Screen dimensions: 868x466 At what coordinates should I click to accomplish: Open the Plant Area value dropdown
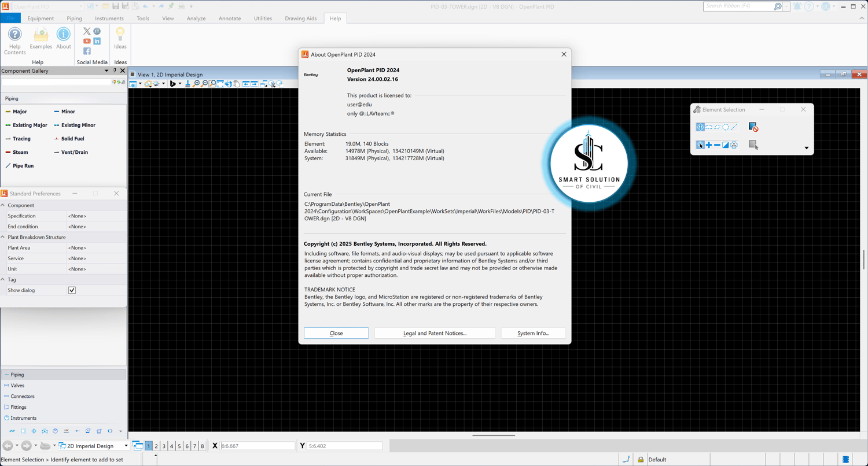click(x=96, y=248)
